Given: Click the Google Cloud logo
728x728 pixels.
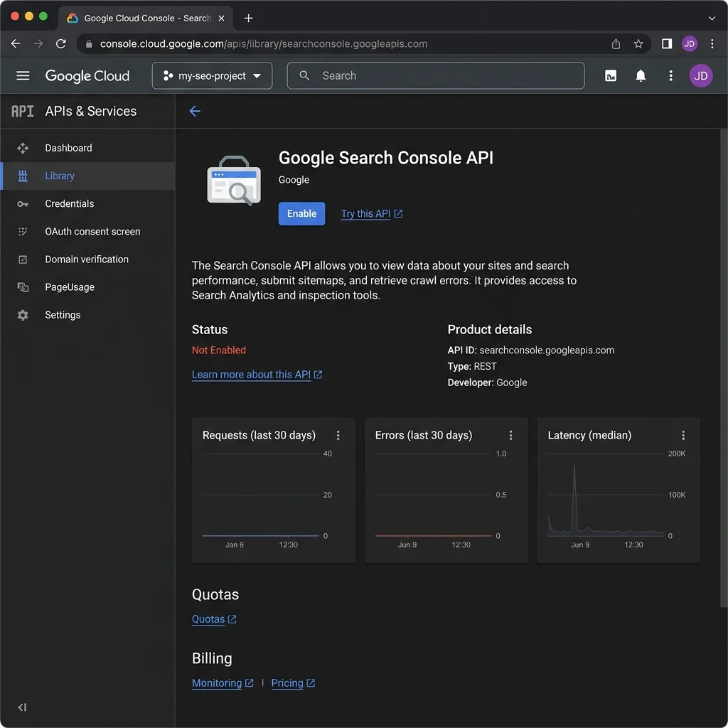Looking at the screenshot, I should (x=87, y=75).
